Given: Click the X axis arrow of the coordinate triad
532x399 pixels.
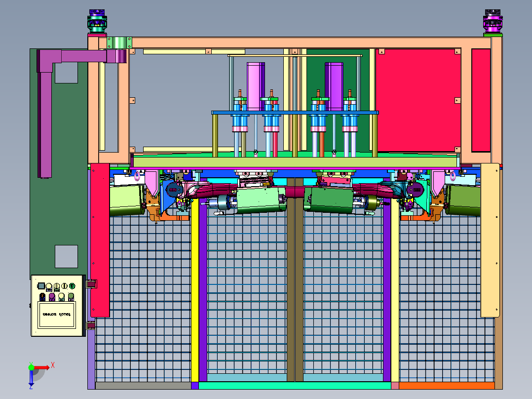Looking at the screenshot, I should [42, 367].
